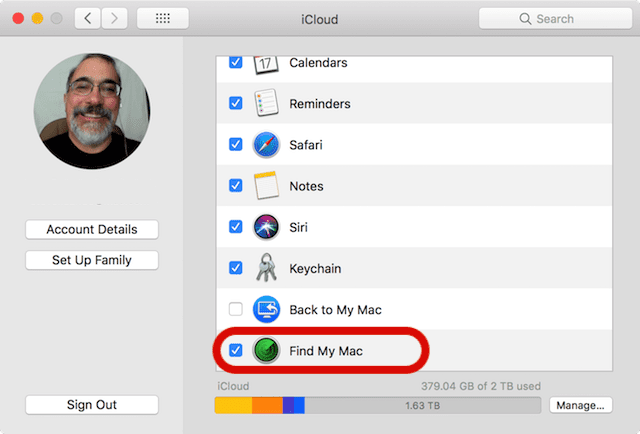The width and height of the screenshot is (640, 434).
Task: Click the Search field
Action: click(x=554, y=19)
